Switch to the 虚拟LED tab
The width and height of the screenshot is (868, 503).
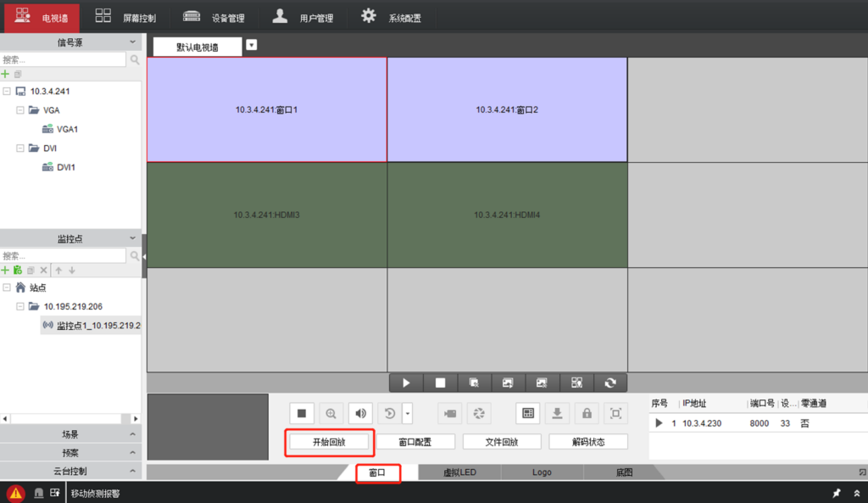[459, 472]
